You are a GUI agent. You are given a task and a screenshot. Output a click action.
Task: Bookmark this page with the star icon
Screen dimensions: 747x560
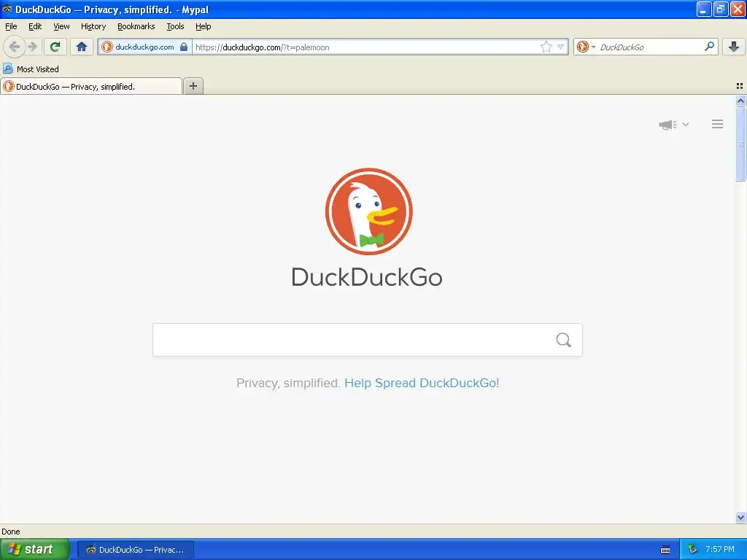(546, 47)
